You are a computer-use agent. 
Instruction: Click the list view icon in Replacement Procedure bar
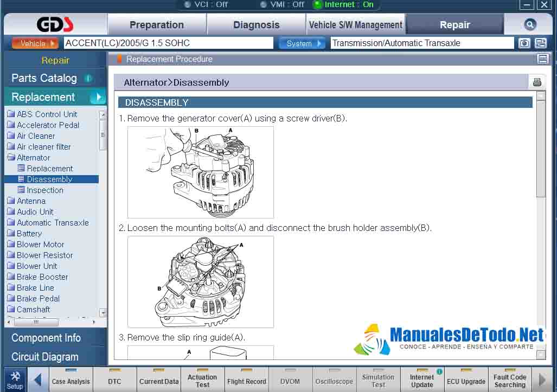[x=542, y=59]
